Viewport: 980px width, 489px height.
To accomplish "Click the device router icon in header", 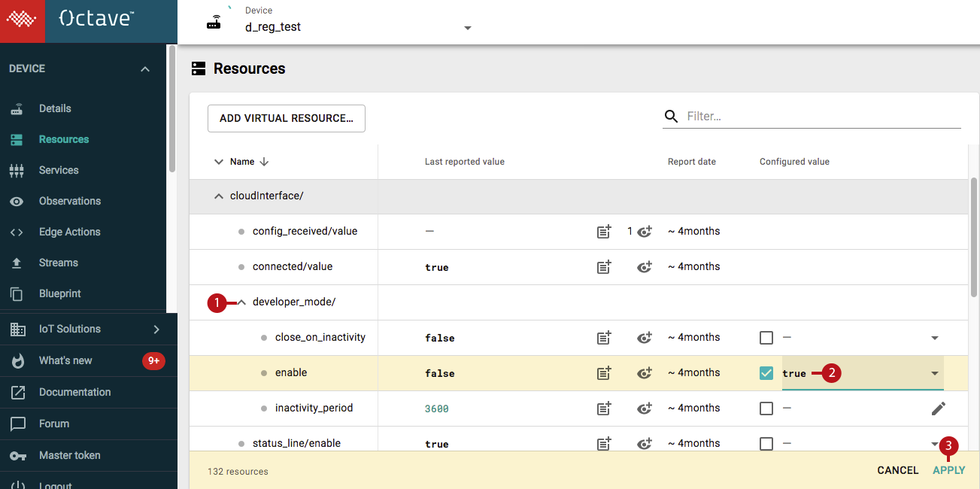I will click(x=214, y=22).
